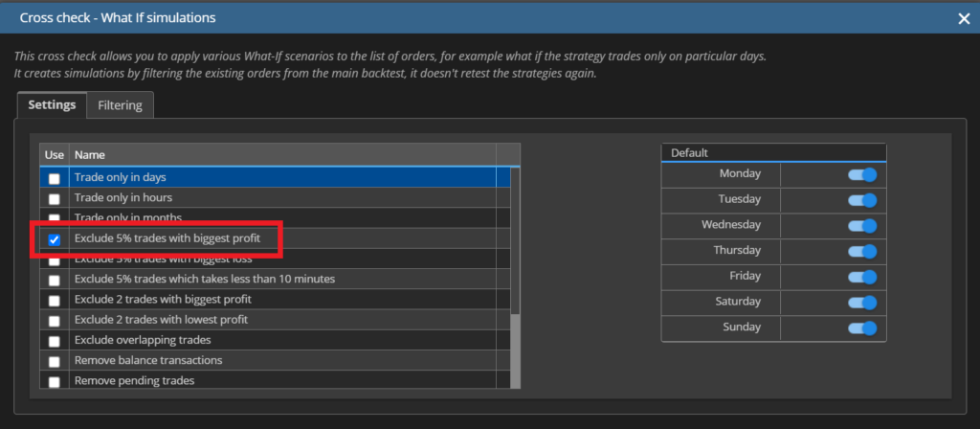Select the Exclude 2 trades with lowest profit row
The image size is (980, 429).
point(161,320)
